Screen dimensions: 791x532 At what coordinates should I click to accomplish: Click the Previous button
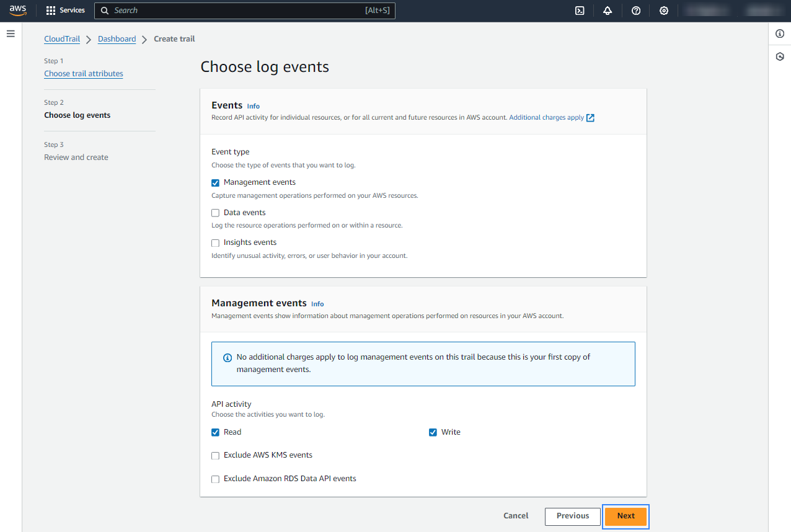[572, 516]
